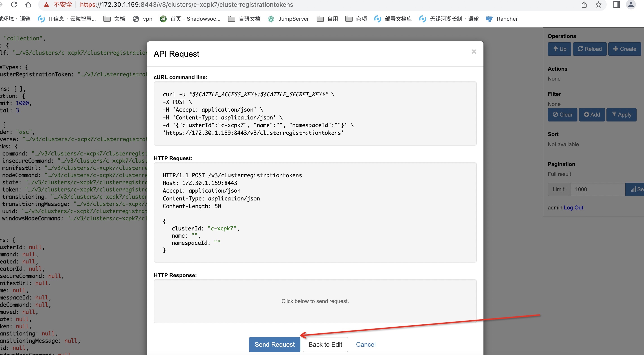Open the browser profile avatar

point(631,4)
